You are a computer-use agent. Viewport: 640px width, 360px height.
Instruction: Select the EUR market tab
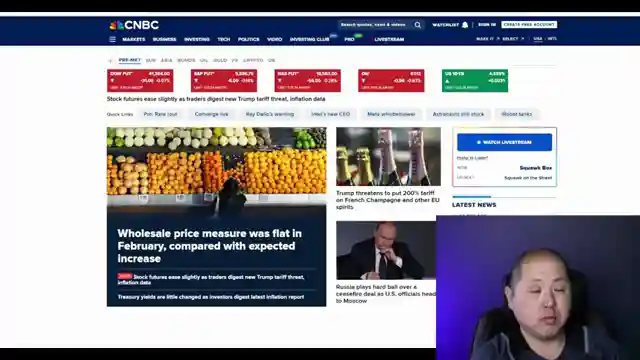[151, 60]
